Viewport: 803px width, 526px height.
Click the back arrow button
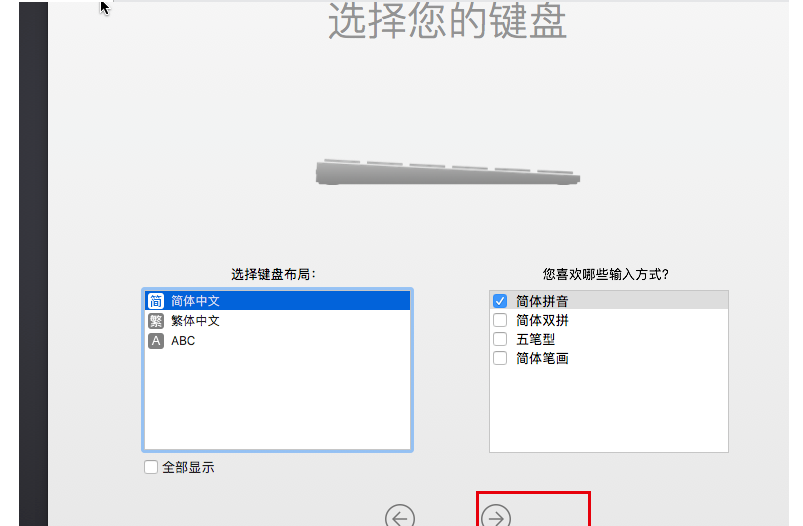click(400, 516)
